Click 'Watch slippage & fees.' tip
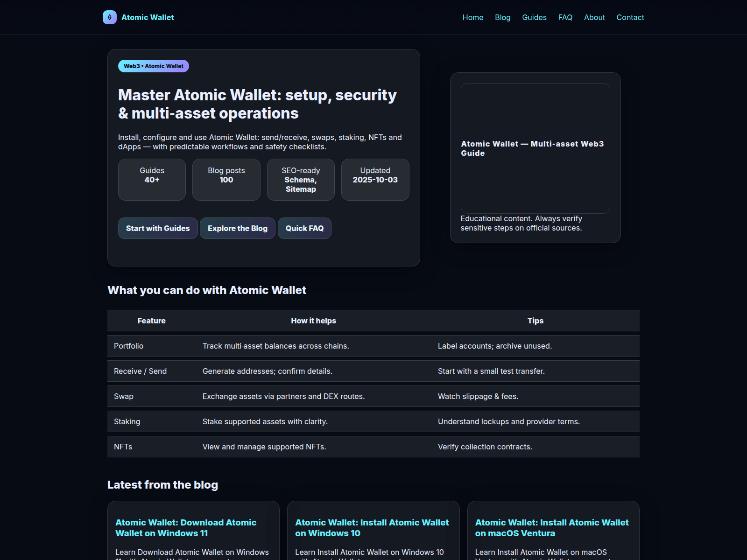The width and height of the screenshot is (747, 560). 536,396
